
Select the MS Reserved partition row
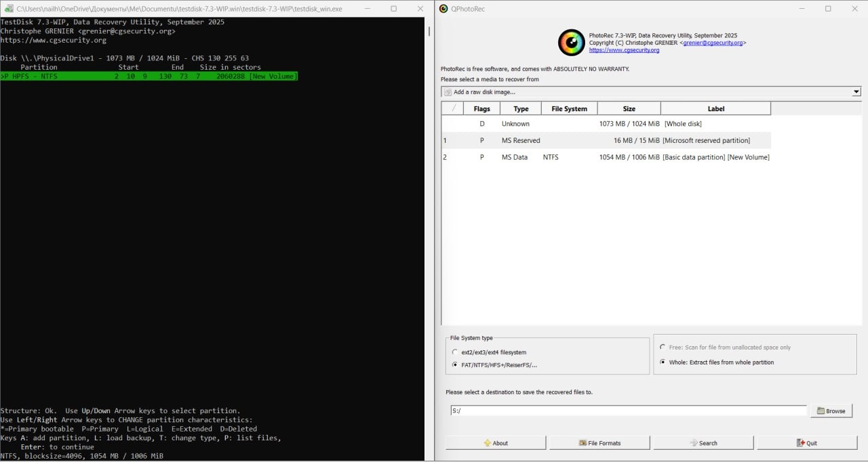click(606, 140)
